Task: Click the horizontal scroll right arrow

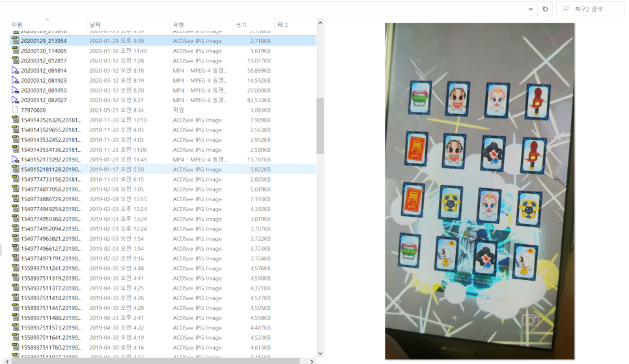Action: coord(313,361)
